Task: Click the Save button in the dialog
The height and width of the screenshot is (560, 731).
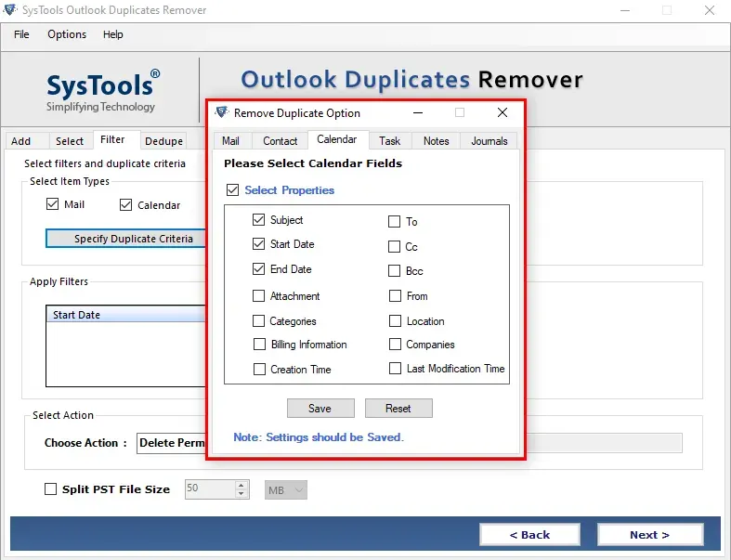Action: (320, 409)
